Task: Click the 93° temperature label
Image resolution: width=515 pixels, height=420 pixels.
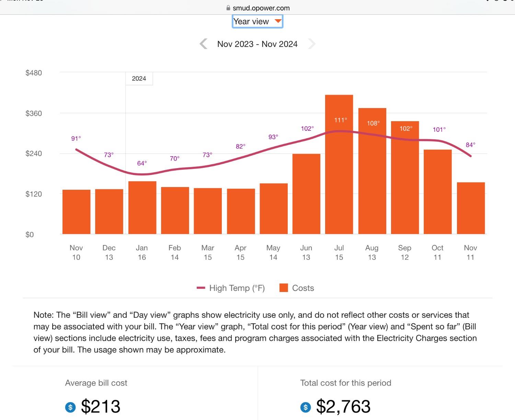Action: click(273, 137)
